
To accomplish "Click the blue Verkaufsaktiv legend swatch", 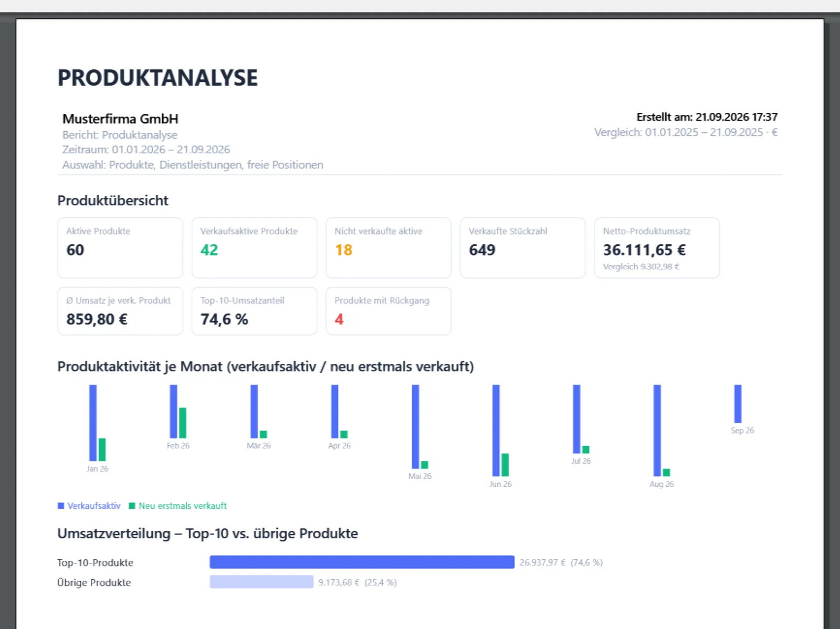I will (61, 506).
